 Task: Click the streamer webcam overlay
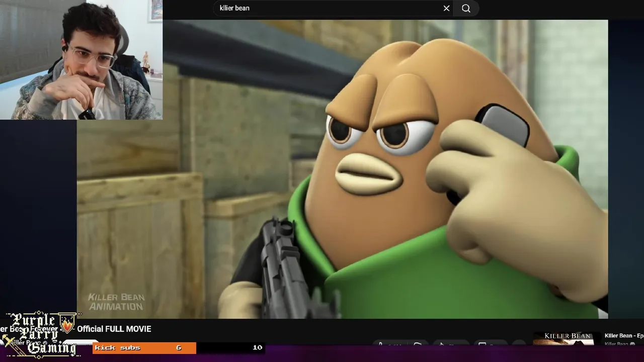tap(81, 60)
